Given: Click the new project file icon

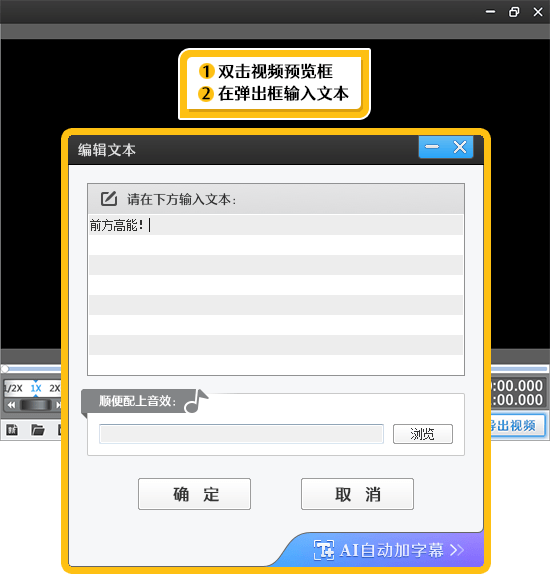Looking at the screenshot, I should [x=12, y=429].
